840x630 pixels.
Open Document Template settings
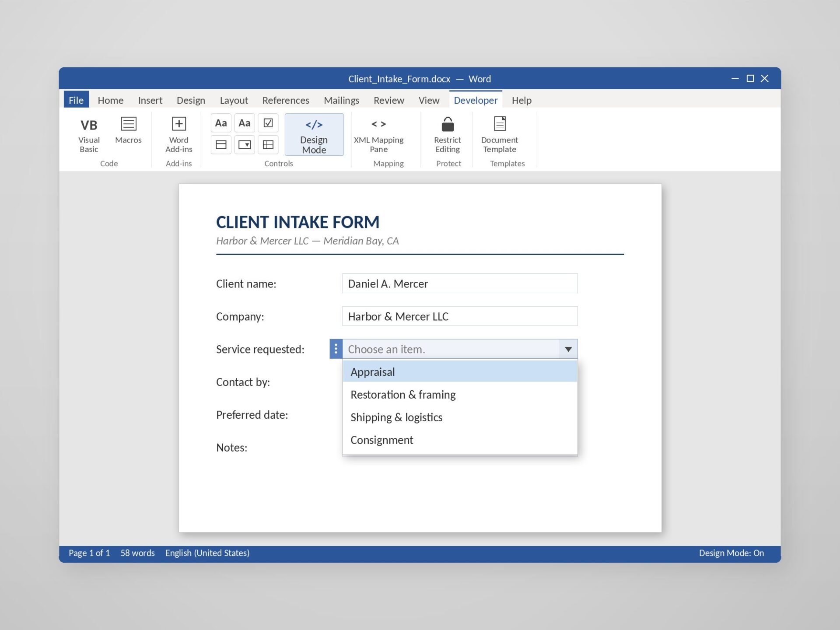pyautogui.click(x=500, y=134)
